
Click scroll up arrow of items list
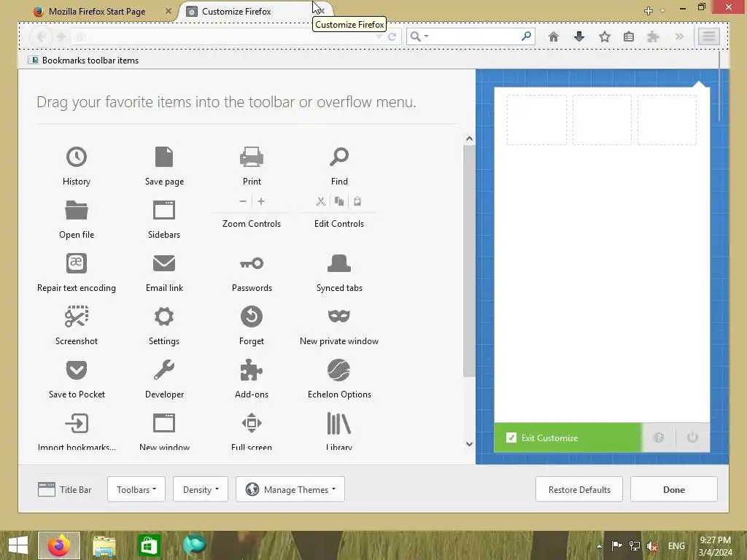469,139
